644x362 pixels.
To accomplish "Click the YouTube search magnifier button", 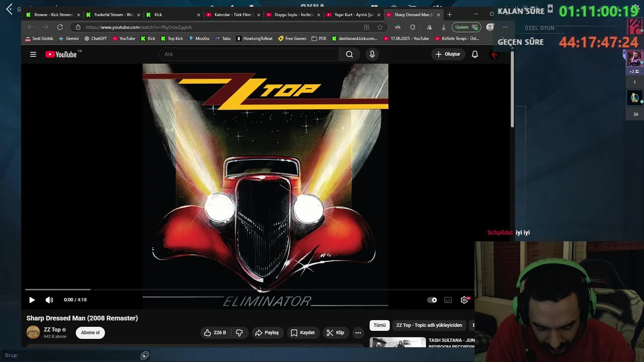I will [349, 54].
